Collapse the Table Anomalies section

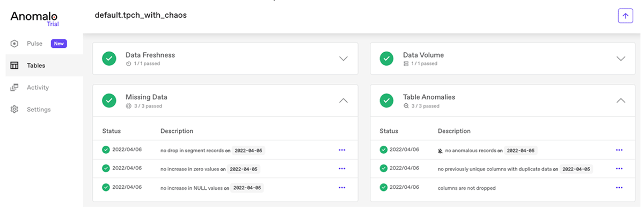point(621,101)
